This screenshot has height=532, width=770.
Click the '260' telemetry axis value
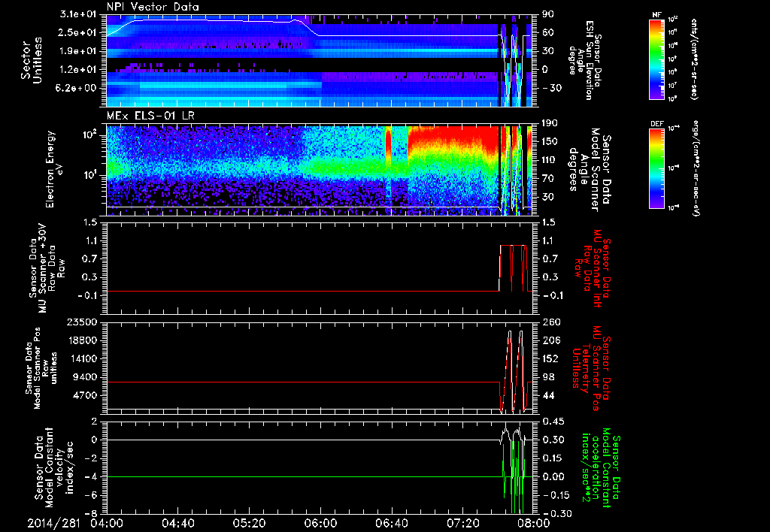pos(552,322)
